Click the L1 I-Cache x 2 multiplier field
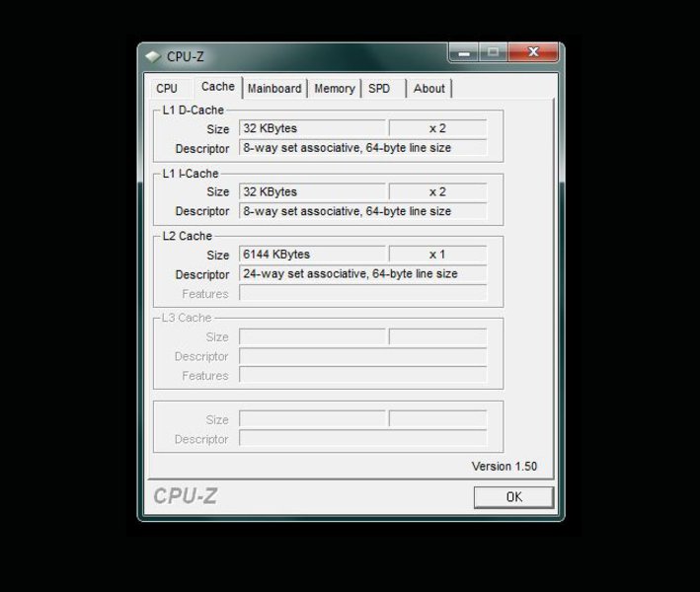The image size is (700, 592). [x=437, y=191]
